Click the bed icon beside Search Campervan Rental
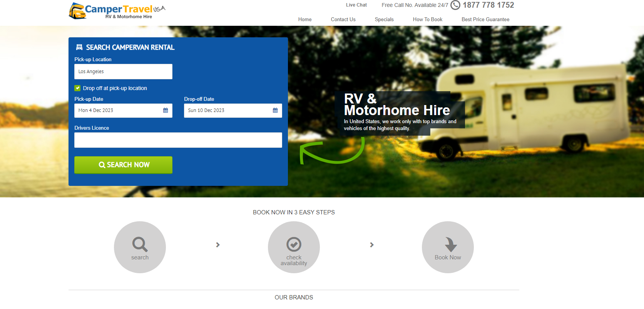Image resolution: width=644 pixels, height=309 pixels. pos(79,47)
